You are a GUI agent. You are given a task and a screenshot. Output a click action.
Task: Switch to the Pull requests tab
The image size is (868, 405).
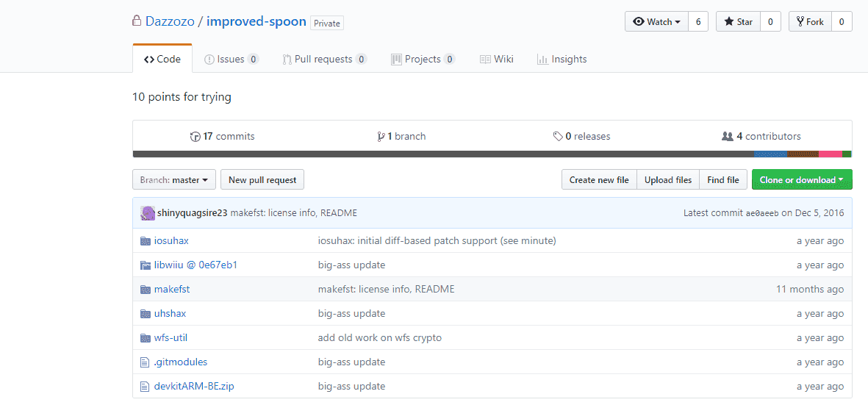pos(324,59)
